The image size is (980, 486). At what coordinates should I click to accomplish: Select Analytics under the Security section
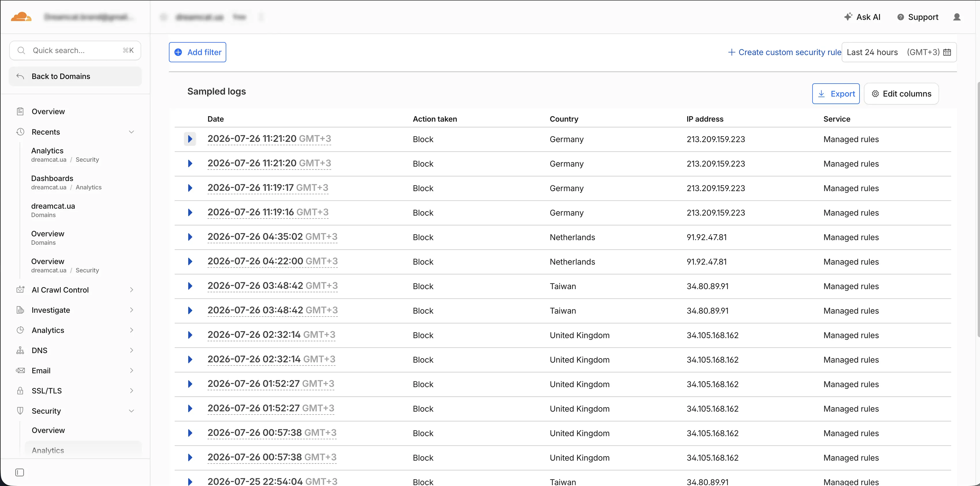tap(83, 450)
